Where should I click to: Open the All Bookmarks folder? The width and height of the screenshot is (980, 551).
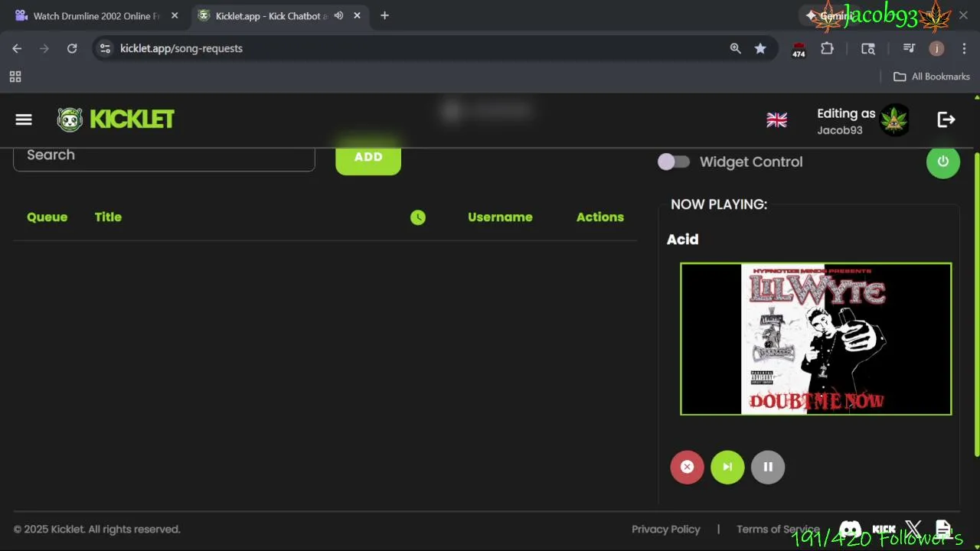(x=932, y=77)
